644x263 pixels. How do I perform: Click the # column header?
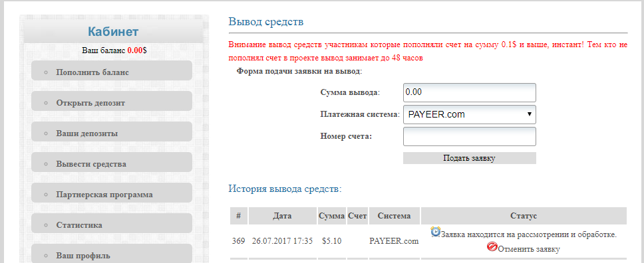239,216
